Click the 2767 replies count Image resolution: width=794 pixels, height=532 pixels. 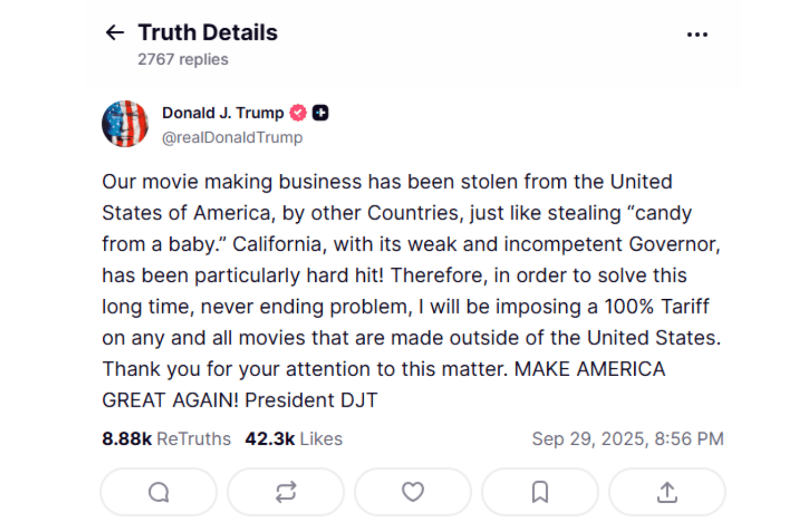pyautogui.click(x=183, y=60)
